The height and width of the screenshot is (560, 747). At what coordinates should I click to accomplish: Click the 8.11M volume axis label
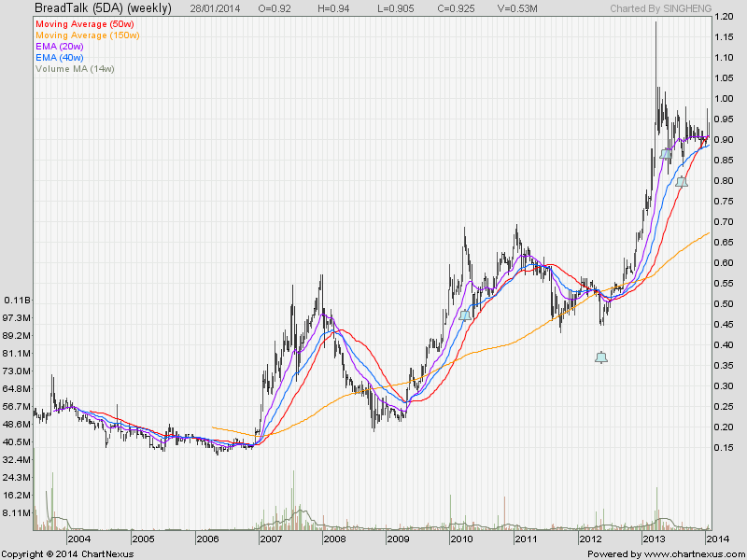click(17, 512)
